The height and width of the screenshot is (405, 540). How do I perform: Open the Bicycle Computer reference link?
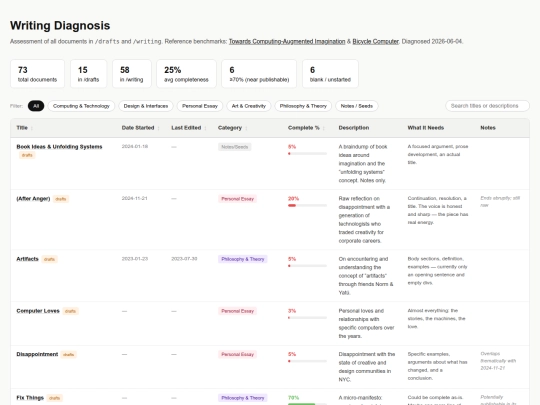point(375,41)
